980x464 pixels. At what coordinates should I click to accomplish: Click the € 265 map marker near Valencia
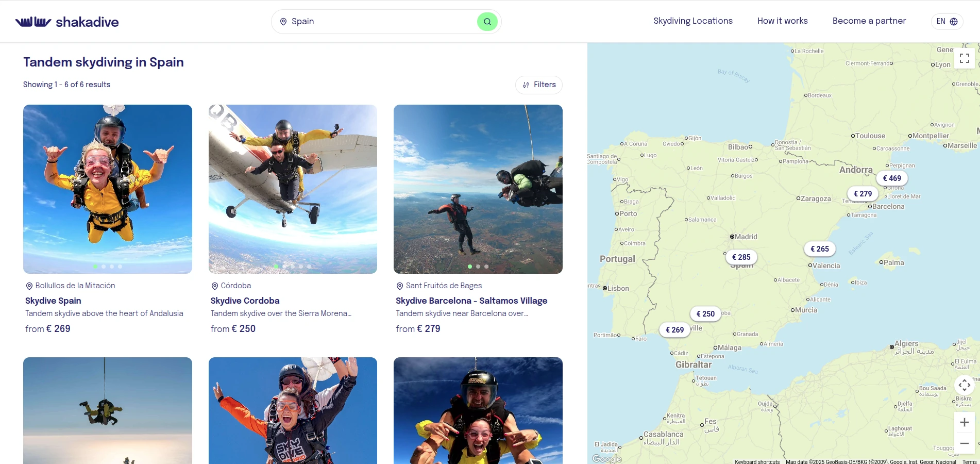819,249
